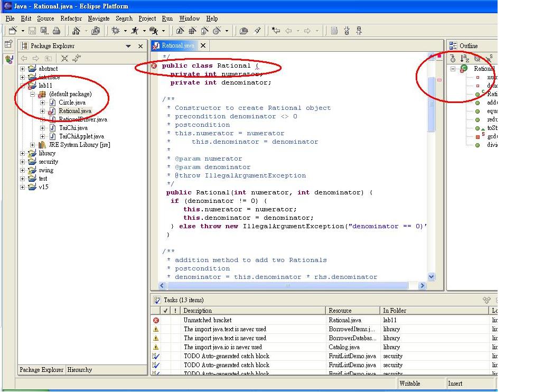Open the New wizard dropdown arrow
543x392 pixels.
pos(23,31)
